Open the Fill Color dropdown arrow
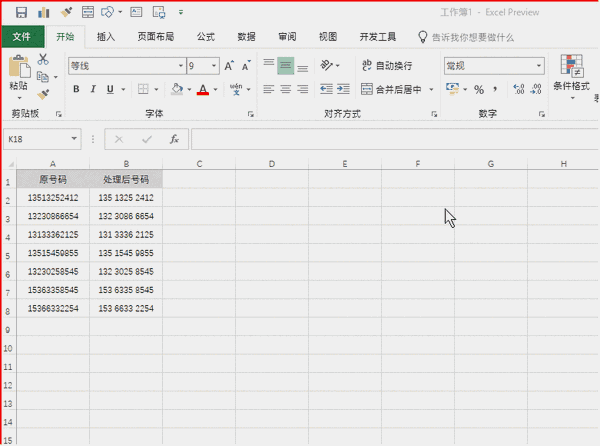The width and height of the screenshot is (600, 446). point(189,90)
